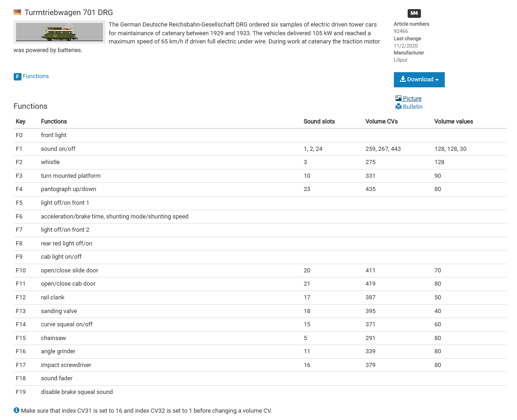Click volume CV 331 cell
Screen dimensions: 517x420
(x=370, y=176)
